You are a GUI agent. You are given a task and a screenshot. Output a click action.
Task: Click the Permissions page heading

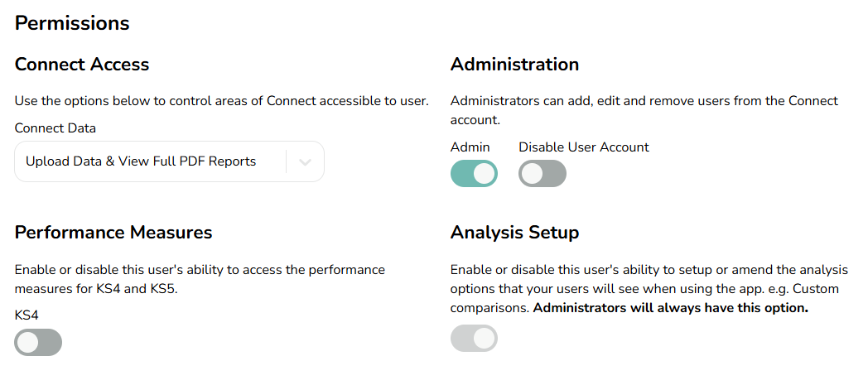coord(72,23)
